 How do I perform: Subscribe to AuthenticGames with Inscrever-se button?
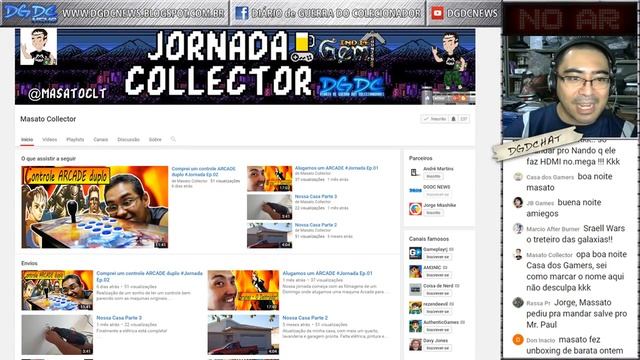tap(437, 330)
